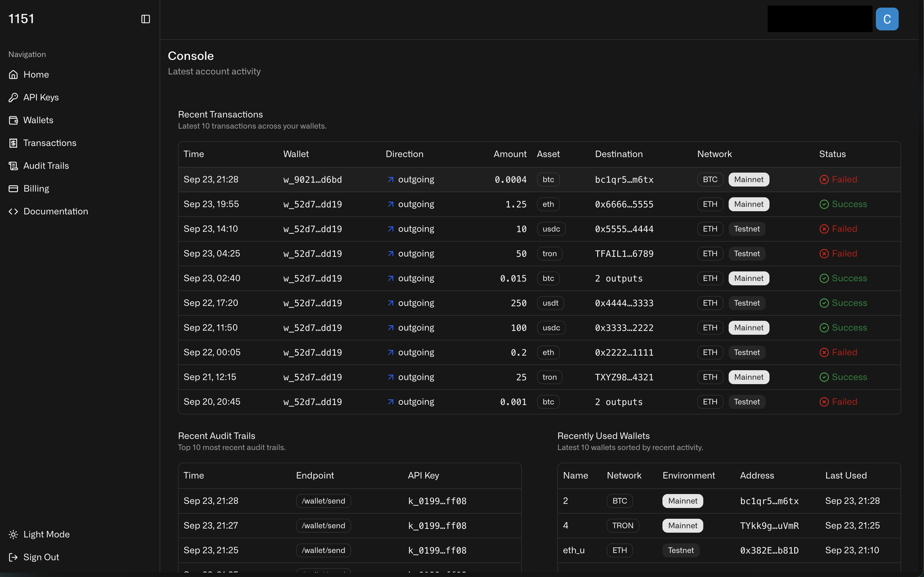Click the tron asset badge in the Sep 23, 04:25 row
This screenshot has height=577, width=924.
(x=549, y=254)
